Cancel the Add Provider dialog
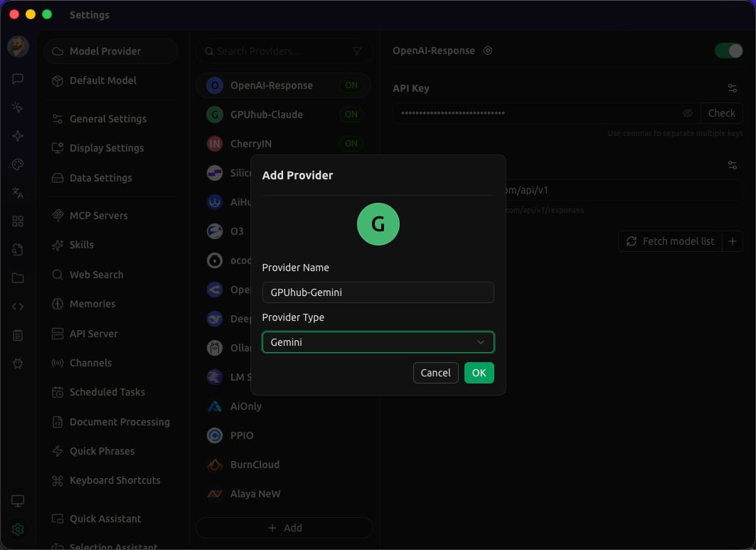Image resolution: width=756 pixels, height=550 pixels. (x=435, y=373)
